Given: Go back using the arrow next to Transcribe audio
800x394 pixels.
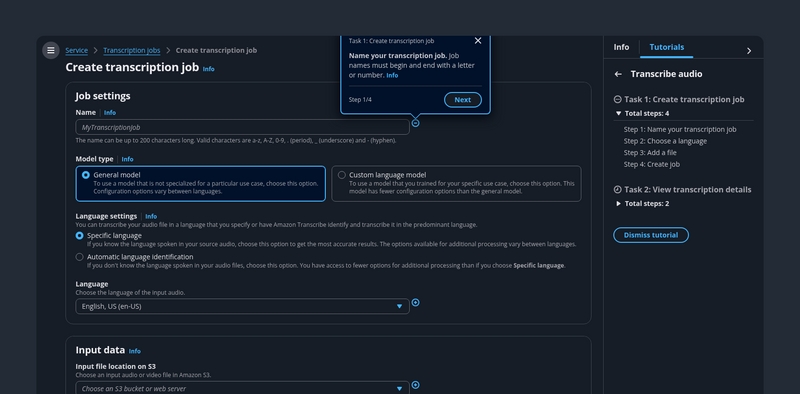Looking at the screenshot, I should pyautogui.click(x=618, y=74).
